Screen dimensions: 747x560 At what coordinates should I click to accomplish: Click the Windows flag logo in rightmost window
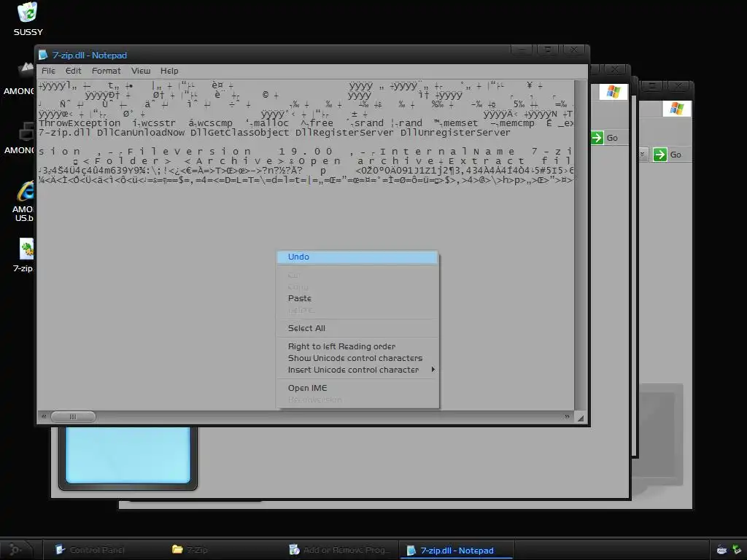676,109
